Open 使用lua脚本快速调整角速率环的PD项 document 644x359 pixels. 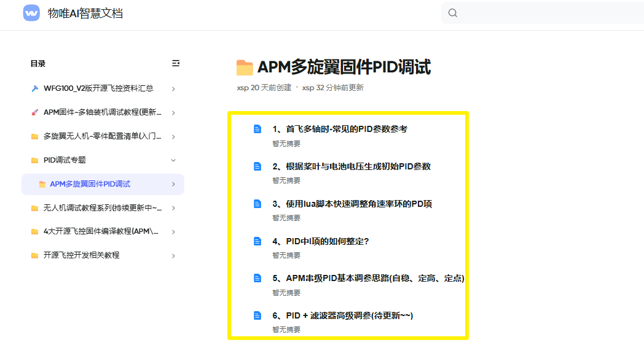(352, 204)
